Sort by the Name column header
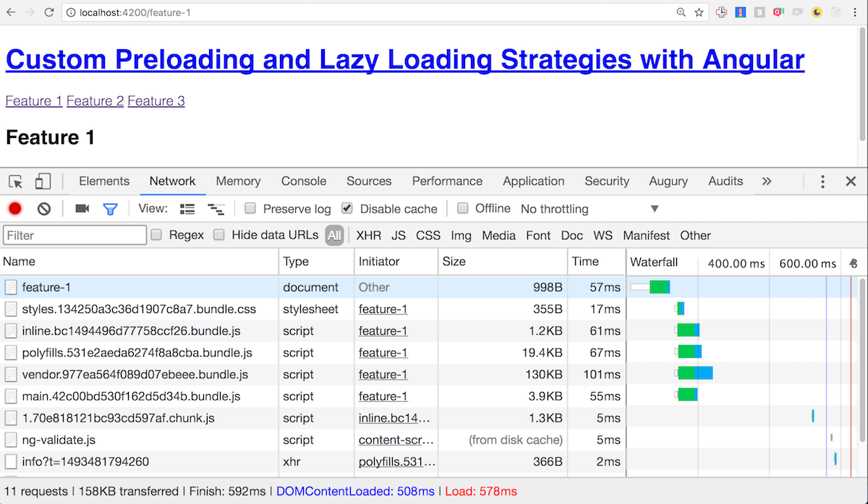The image size is (868, 504). click(140, 262)
